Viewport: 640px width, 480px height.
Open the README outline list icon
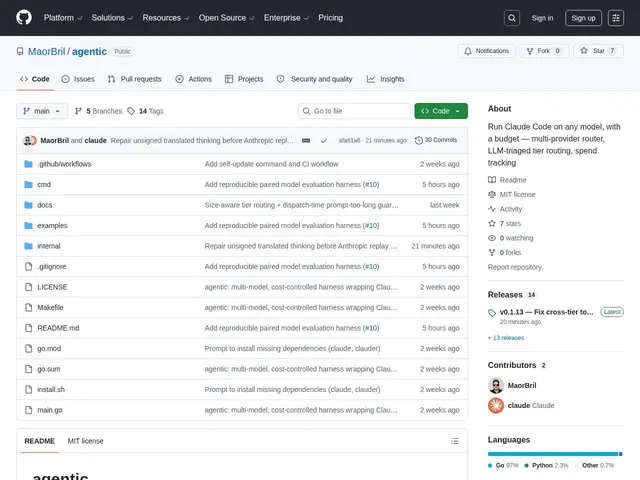pos(455,441)
